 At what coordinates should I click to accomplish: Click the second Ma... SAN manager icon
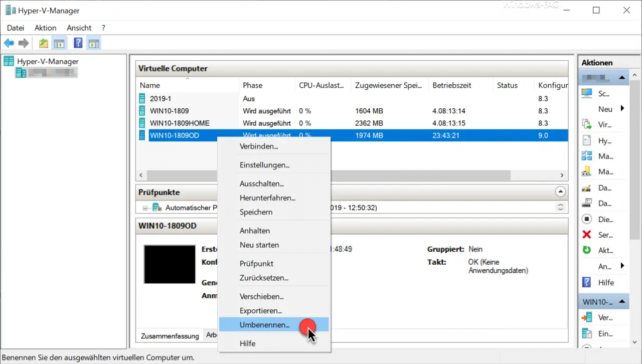(x=587, y=171)
